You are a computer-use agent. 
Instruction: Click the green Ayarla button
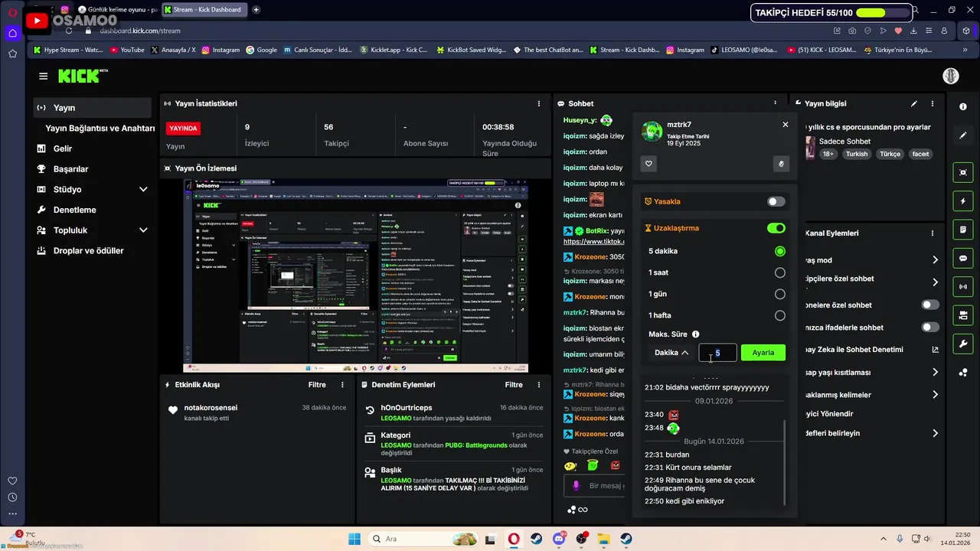point(763,353)
